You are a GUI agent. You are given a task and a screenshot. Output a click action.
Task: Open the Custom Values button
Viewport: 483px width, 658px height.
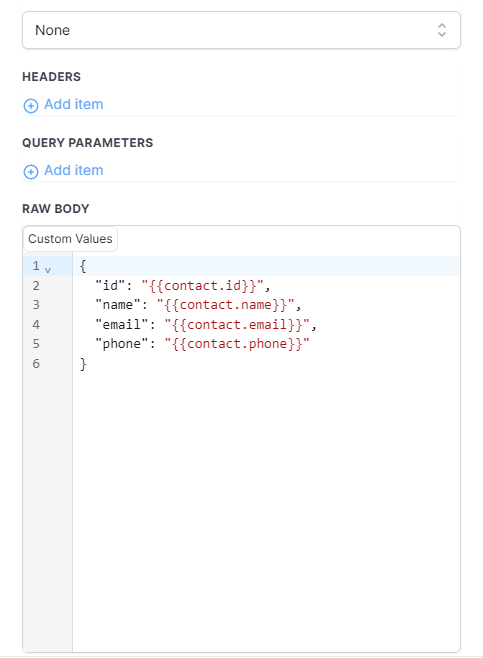click(x=70, y=239)
